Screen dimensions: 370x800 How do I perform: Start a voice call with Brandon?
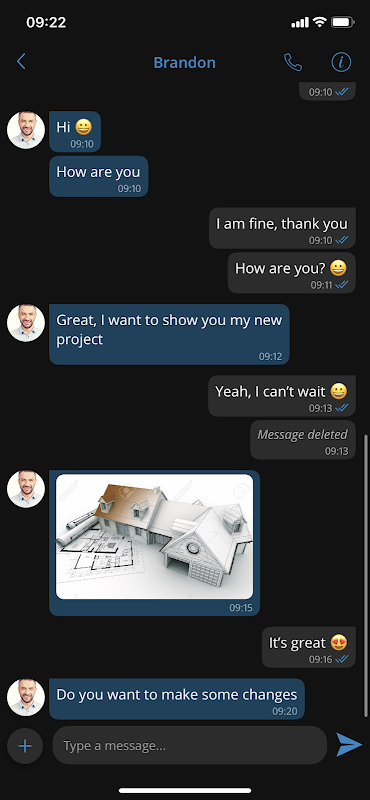click(293, 62)
